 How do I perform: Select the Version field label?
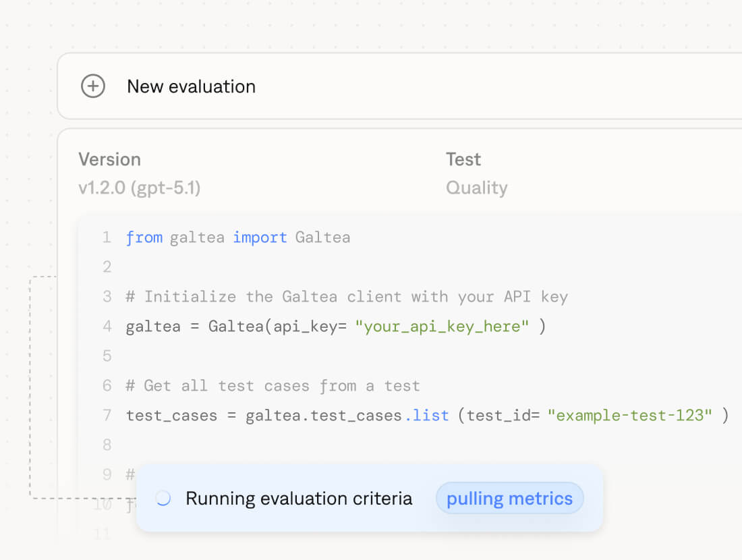pyautogui.click(x=109, y=159)
